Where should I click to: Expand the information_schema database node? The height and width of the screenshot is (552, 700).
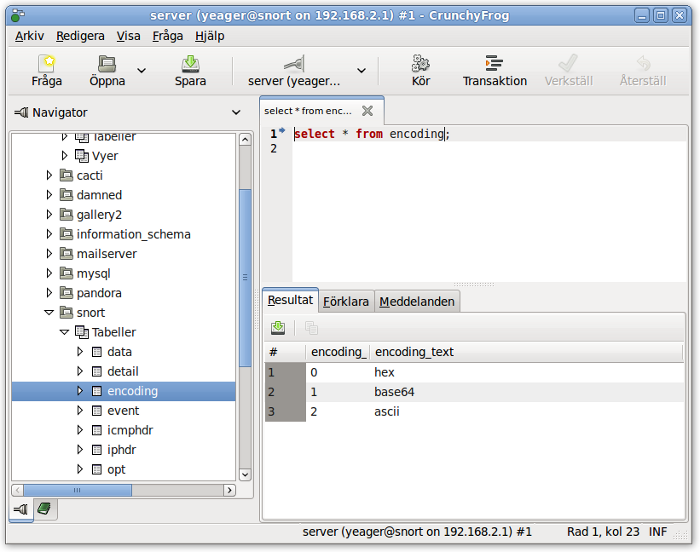[x=49, y=234]
